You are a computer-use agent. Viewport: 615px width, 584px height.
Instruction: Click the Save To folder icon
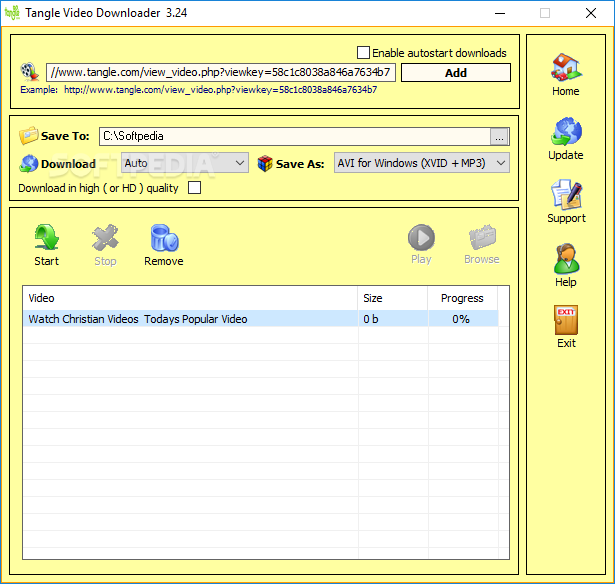[28, 136]
